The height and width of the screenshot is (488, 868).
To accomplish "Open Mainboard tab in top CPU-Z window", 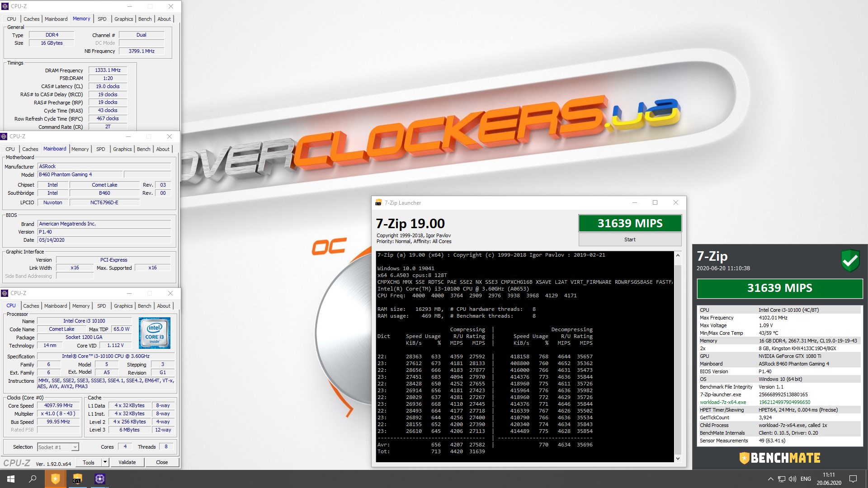I will (56, 19).
